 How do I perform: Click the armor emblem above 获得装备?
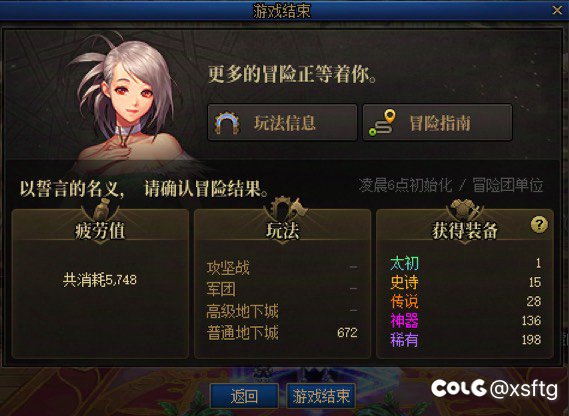[x=466, y=209]
